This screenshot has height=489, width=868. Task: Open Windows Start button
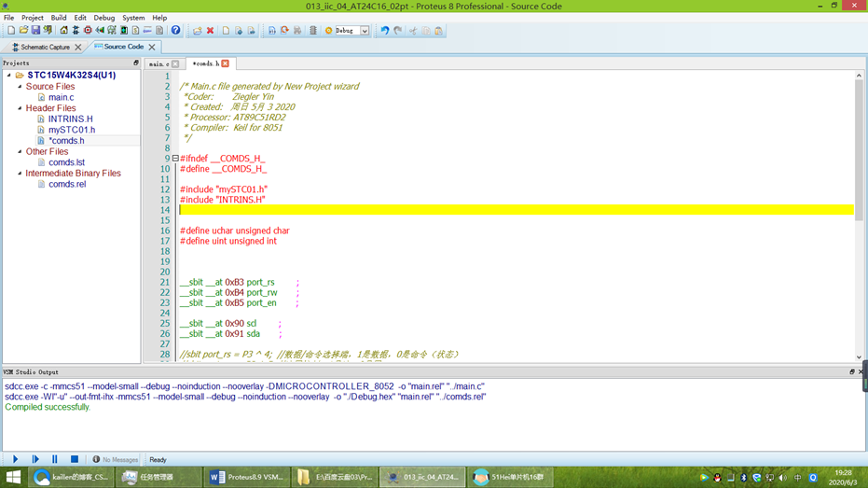[13, 477]
